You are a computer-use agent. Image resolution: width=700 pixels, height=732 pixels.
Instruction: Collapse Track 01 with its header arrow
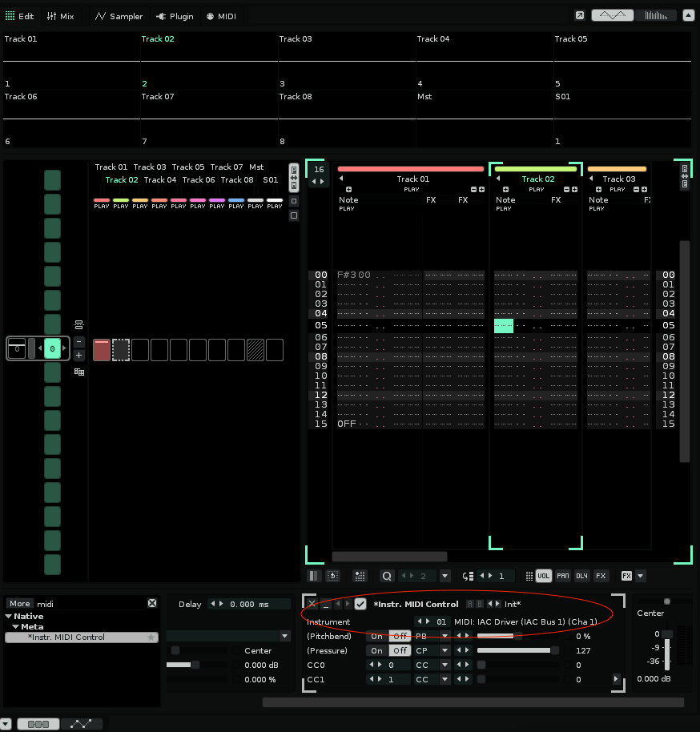(341, 179)
